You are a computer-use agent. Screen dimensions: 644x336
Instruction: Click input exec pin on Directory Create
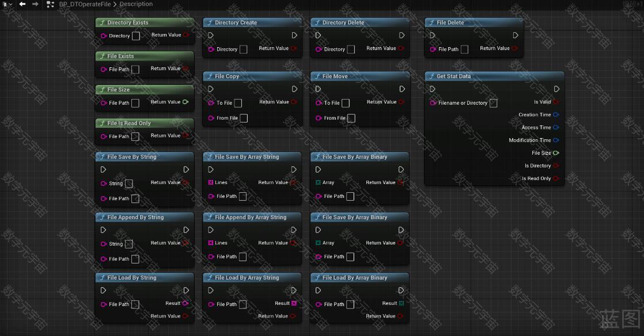(211, 35)
